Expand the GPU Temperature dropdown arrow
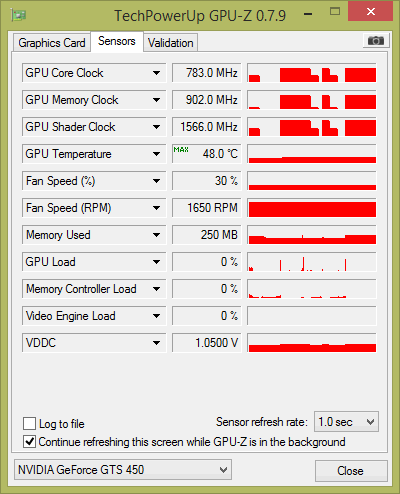Image resolution: width=400 pixels, height=494 pixels. [x=156, y=154]
